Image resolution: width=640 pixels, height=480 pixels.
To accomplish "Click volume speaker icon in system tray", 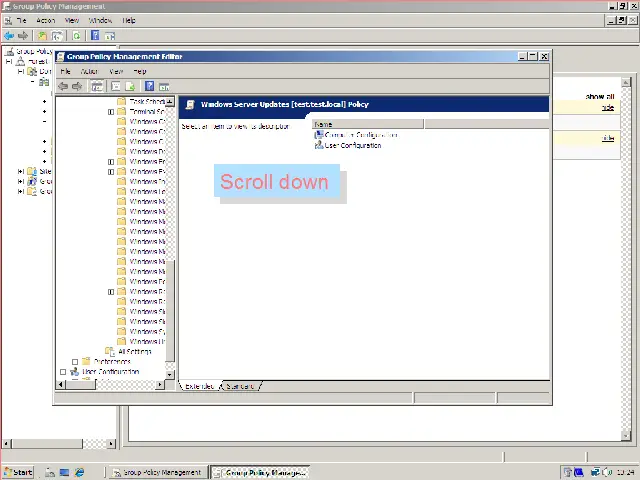I will [607, 472].
